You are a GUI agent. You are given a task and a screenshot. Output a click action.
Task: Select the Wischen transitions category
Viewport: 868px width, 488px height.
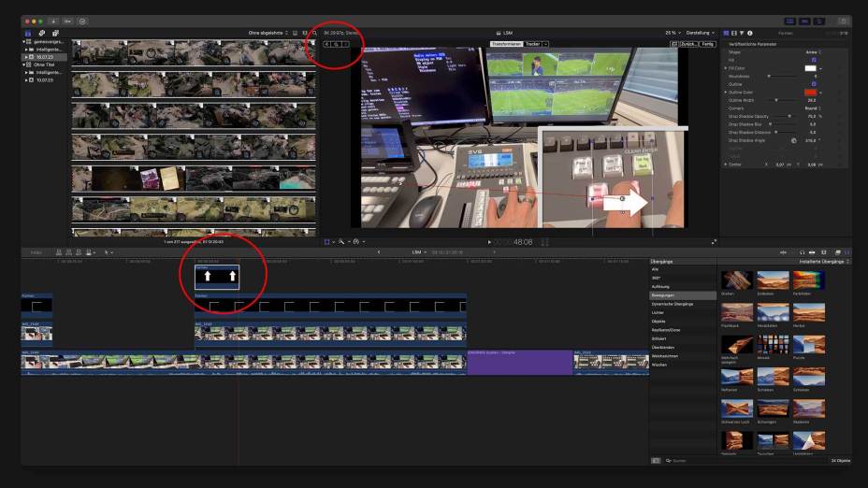659,365
